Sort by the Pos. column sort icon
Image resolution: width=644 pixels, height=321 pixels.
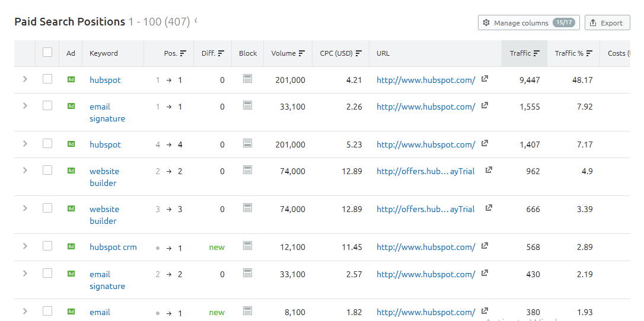183,53
